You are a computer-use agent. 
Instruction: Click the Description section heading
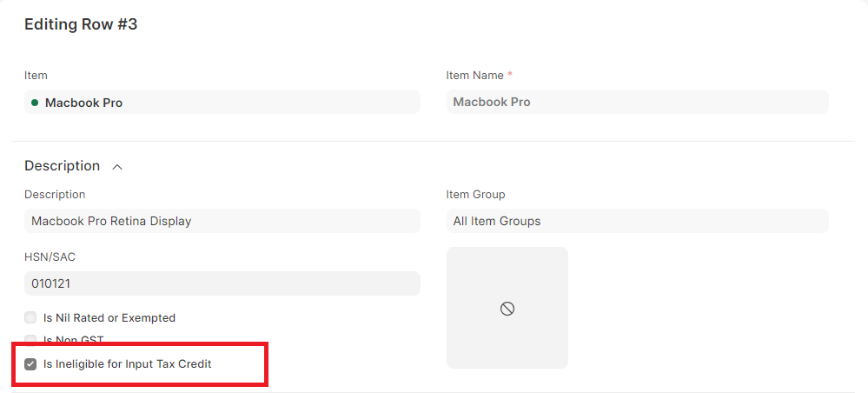[x=62, y=166]
